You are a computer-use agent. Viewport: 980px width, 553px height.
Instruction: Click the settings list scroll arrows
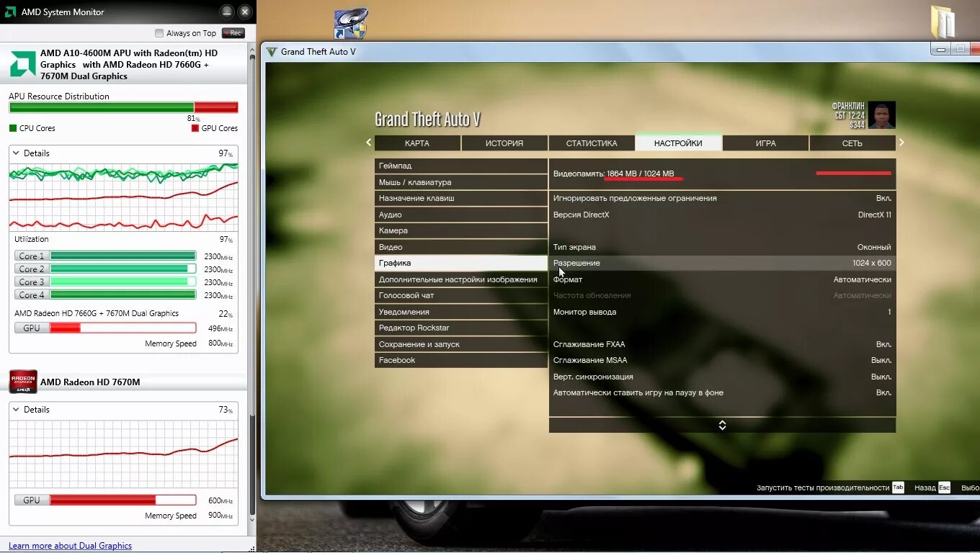[x=722, y=426]
